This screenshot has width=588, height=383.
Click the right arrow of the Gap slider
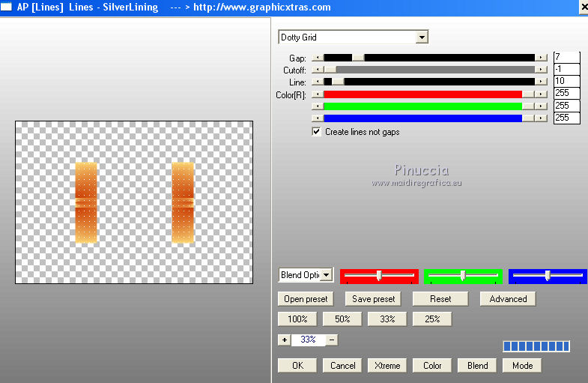click(541, 58)
